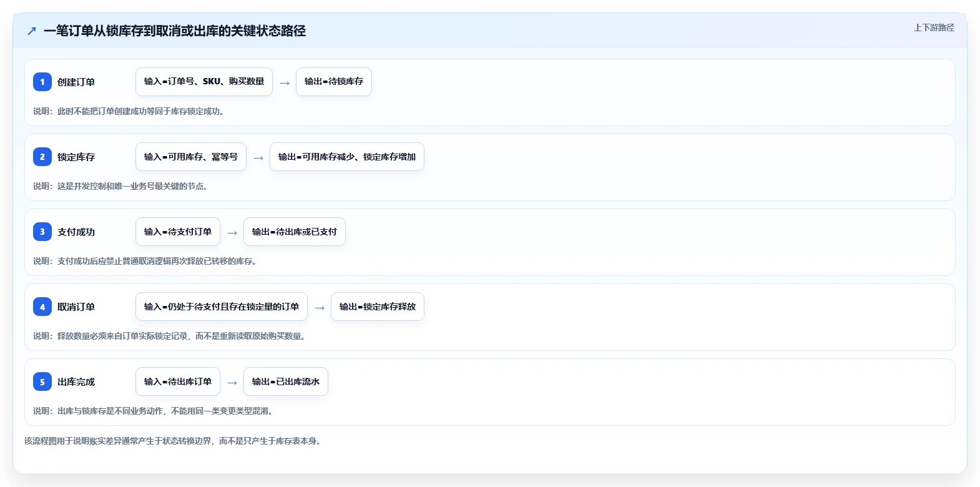Select step number badge 5
This screenshot has height=487, width=980.
pos(42,381)
